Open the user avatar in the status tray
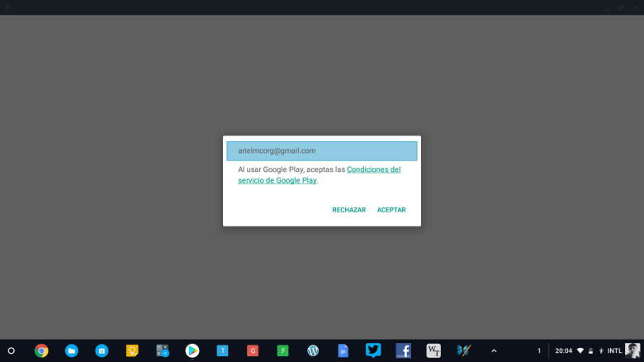The width and height of the screenshot is (644, 362). 632,351
